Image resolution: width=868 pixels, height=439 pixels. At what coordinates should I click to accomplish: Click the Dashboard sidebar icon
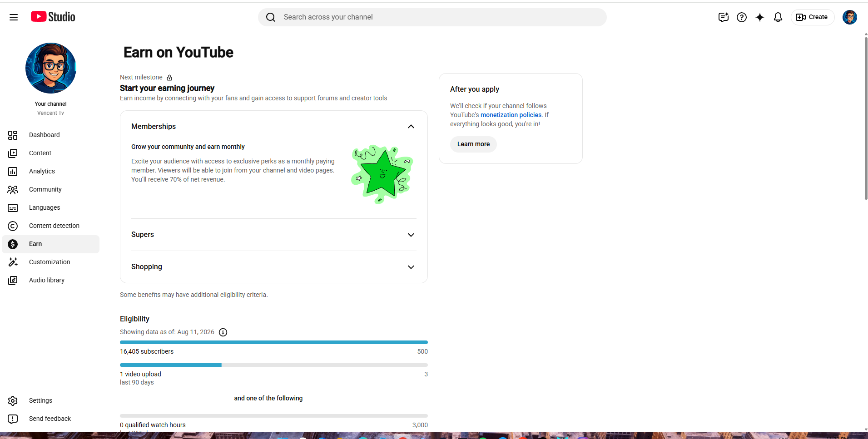tap(13, 135)
